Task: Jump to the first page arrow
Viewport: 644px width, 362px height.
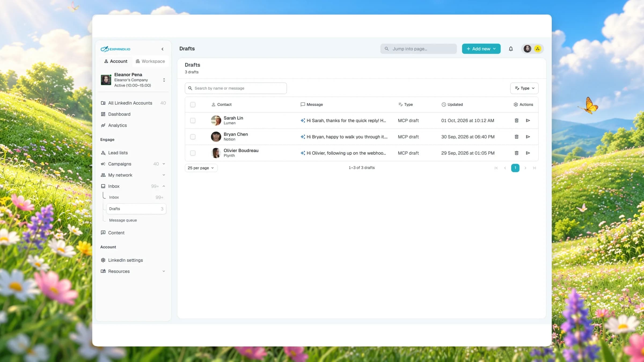Action: [496, 168]
